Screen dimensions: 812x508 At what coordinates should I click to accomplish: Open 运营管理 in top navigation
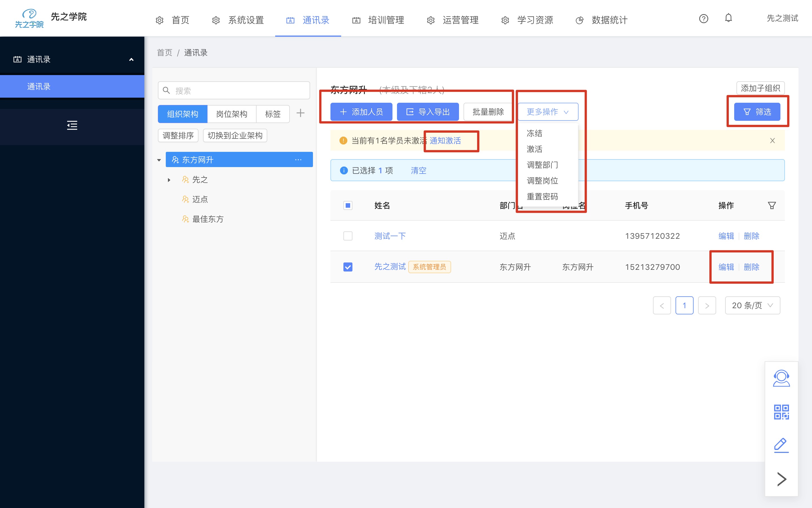(453, 20)
